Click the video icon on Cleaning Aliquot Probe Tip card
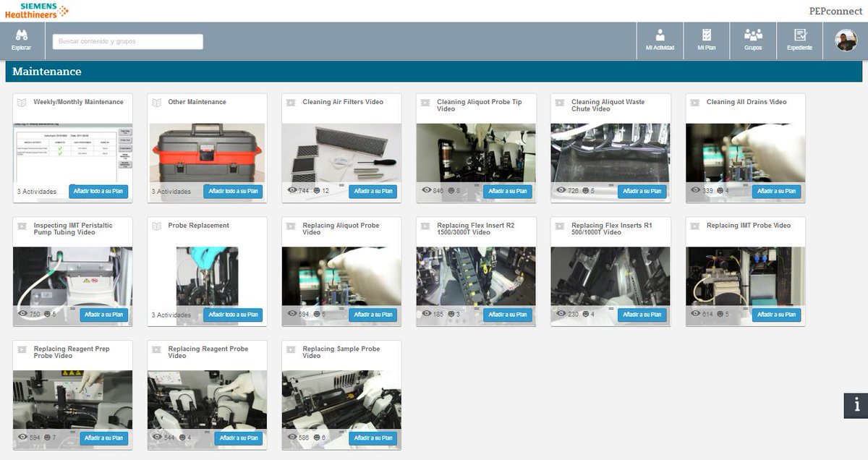The height and width of the screenshot is (460, 868). [425, 103]
